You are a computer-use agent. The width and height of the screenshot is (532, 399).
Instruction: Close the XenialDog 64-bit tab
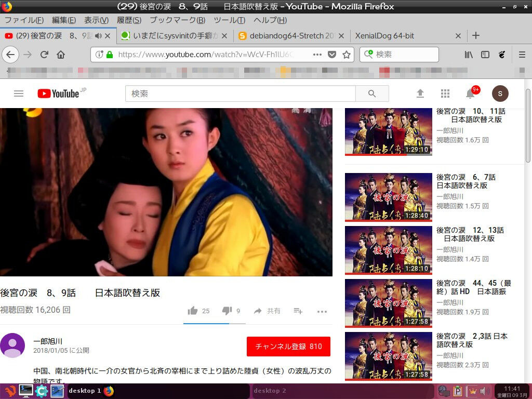(x=458, y=36)
